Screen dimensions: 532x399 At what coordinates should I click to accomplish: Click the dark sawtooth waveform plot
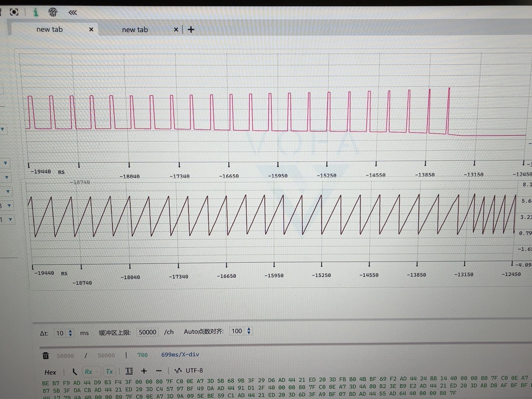coord(272,215)
